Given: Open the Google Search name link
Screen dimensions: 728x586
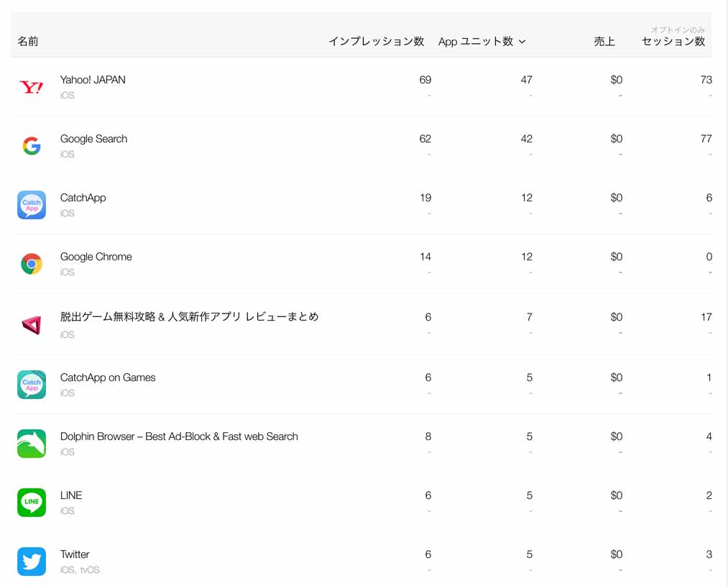Looking at the screenshot, I should pyautogui.click(x=93, y=139).
